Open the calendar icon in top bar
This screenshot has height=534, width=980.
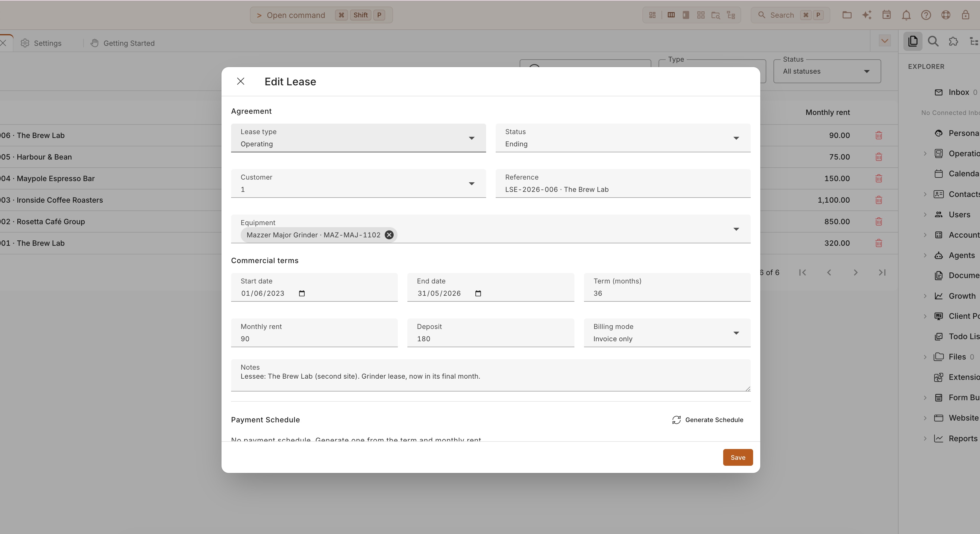886,15
